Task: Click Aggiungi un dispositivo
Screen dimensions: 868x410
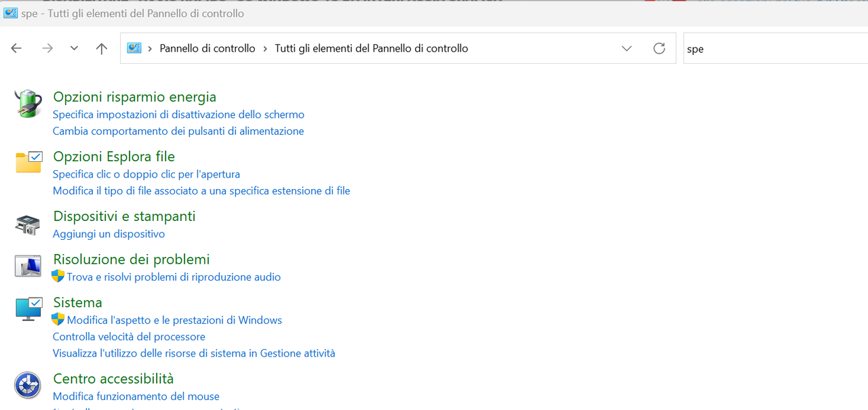Action: coord(109,234)
